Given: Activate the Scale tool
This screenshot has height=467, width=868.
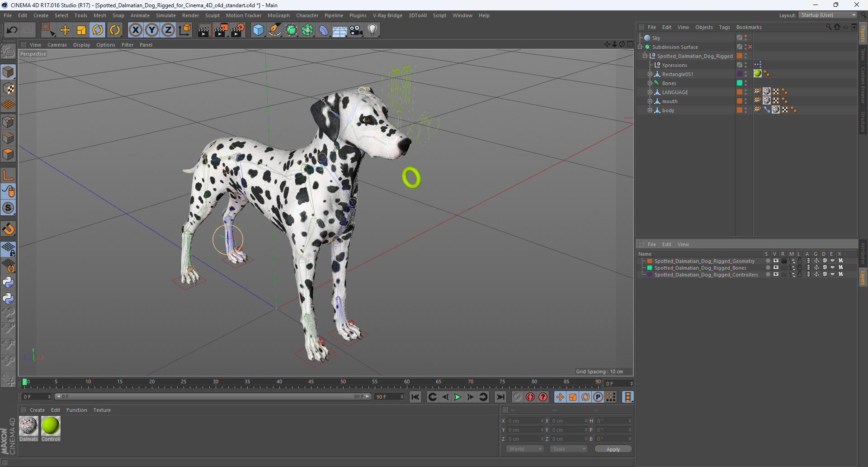Looking at the screenshot, I should pyautogui.click(x=81, y=30).
